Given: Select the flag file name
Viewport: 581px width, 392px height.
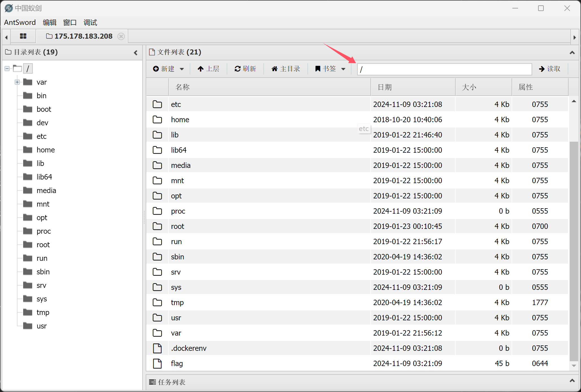Looking at the screenshot, I should click(177, 363).
